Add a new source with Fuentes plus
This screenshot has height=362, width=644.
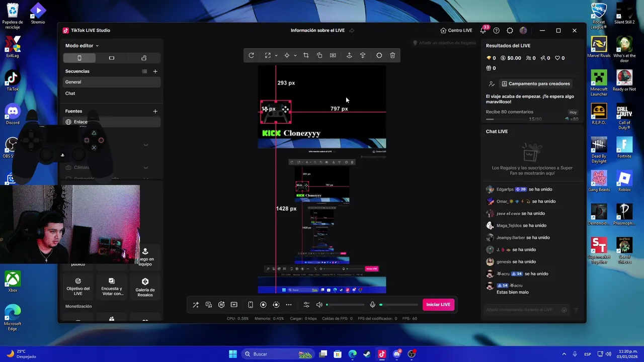155,111
